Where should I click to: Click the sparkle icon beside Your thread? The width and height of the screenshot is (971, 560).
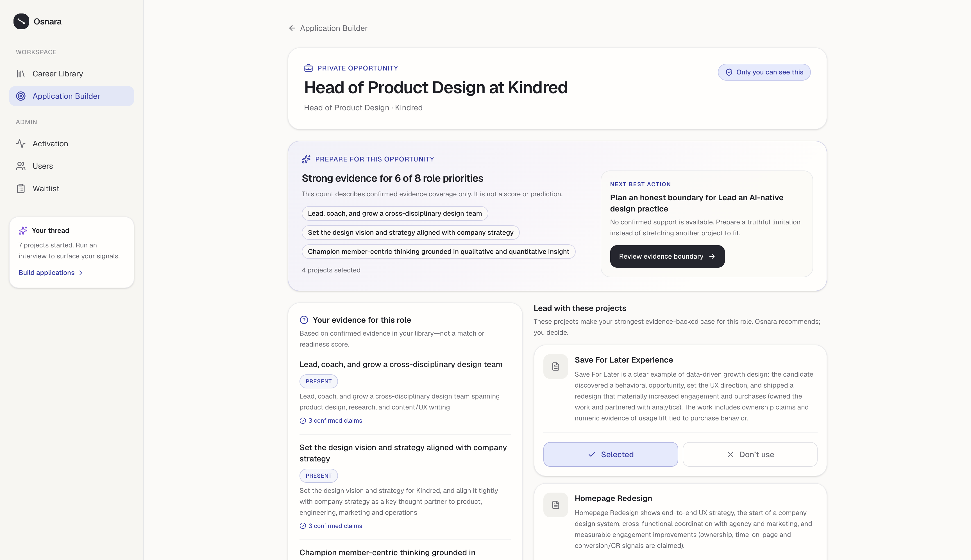coord(23,230)
